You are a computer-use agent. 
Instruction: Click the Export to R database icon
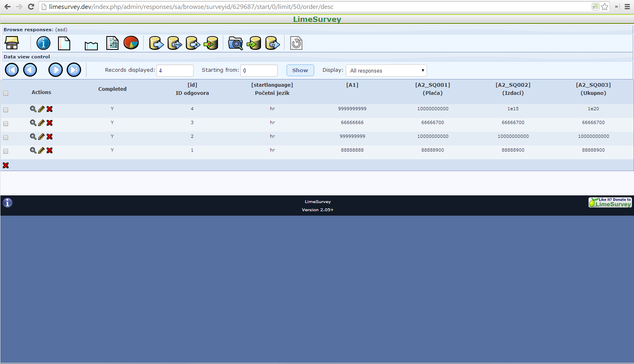[193, 43]
